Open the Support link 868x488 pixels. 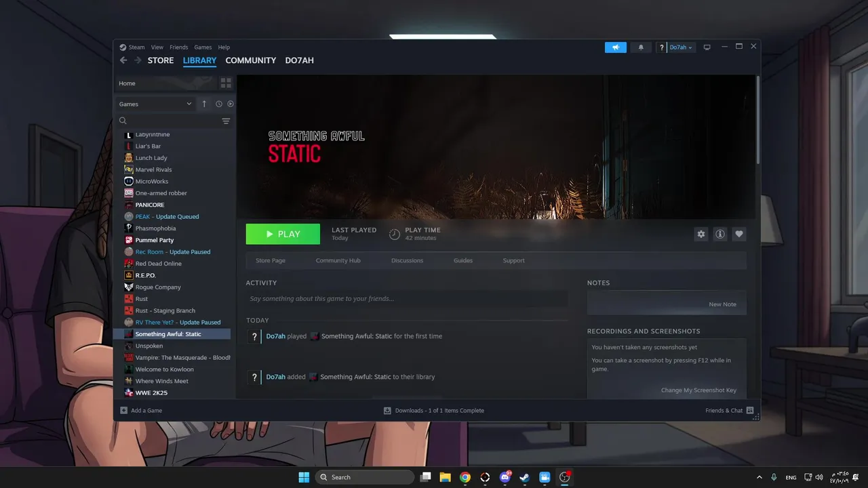513,260
